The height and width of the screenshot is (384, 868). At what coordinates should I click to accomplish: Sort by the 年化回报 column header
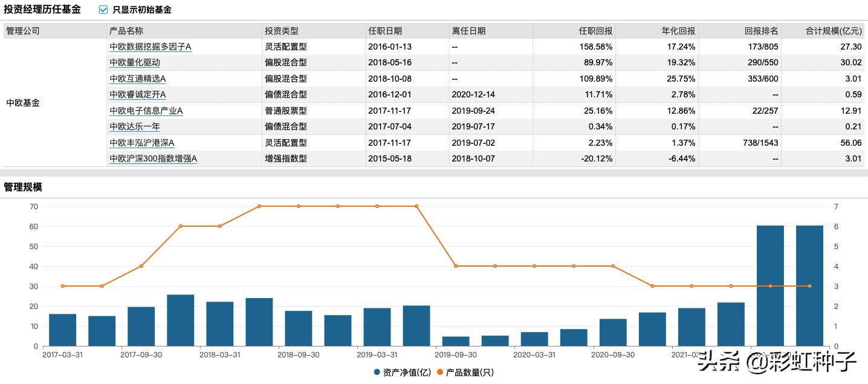tap(678, 31)
